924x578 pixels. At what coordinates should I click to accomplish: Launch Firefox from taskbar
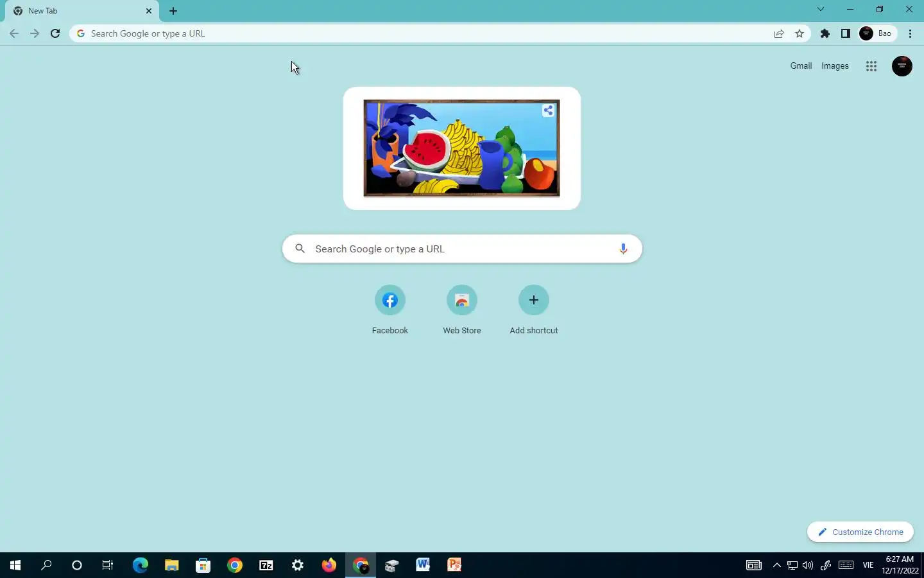[329, 565]
